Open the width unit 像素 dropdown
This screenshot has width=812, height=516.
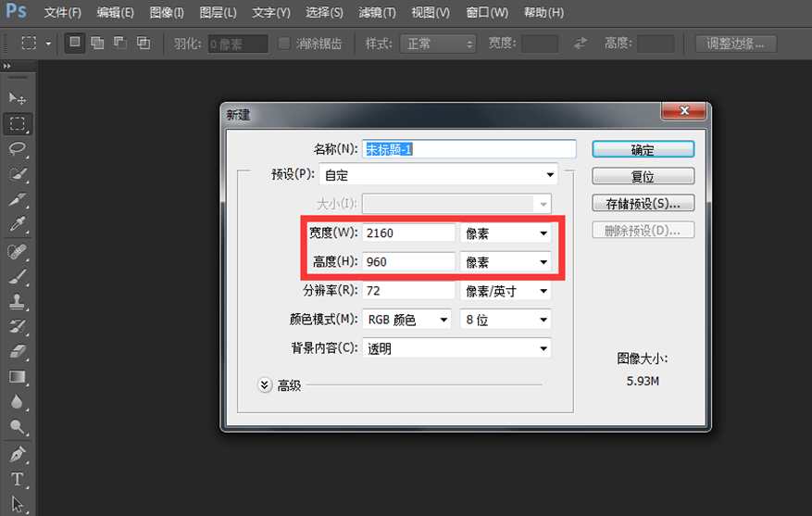pyautogui.click(x=506, y=233)
